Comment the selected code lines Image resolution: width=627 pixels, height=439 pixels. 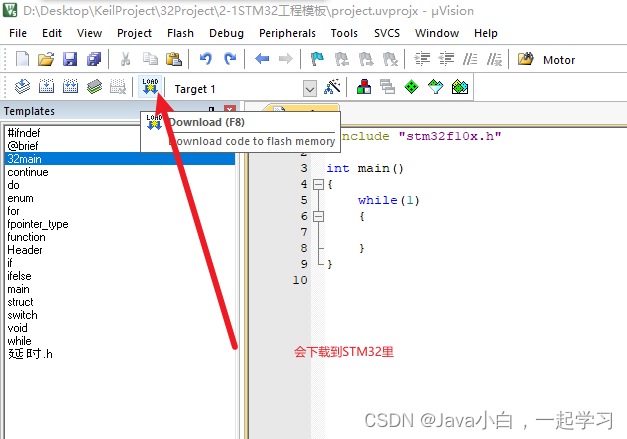pos(470,59)
